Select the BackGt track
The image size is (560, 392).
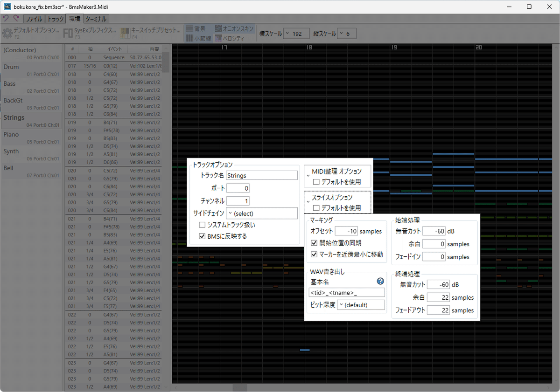point(31,103)
